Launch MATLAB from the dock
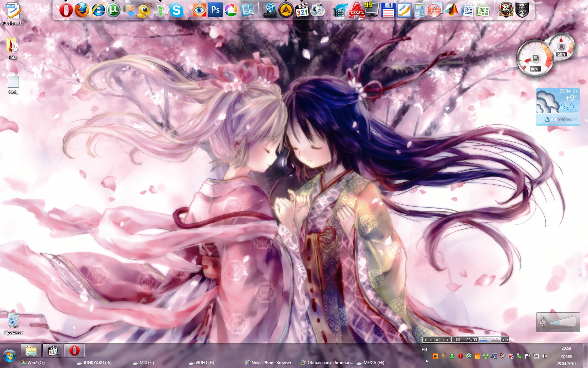Image resolution: width=588 pixels, height=368 pixels. [x=451, y=10]
